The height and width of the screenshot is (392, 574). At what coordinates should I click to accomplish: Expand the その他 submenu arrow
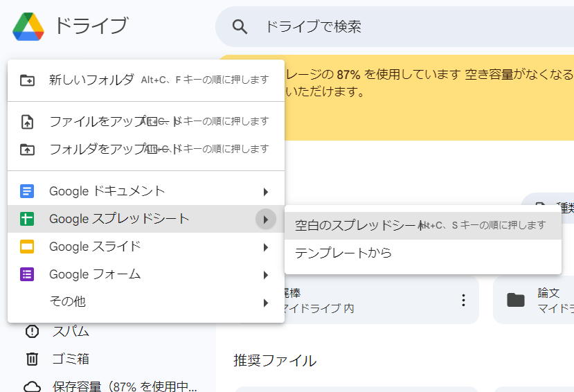point(266,303)
